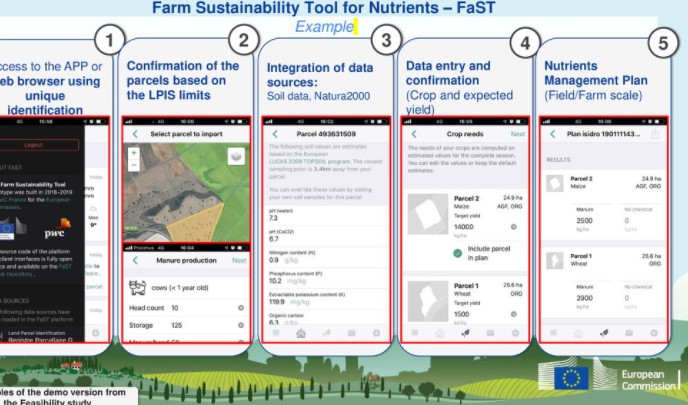Go back from Select parcel to import

[x=135, y=134]
